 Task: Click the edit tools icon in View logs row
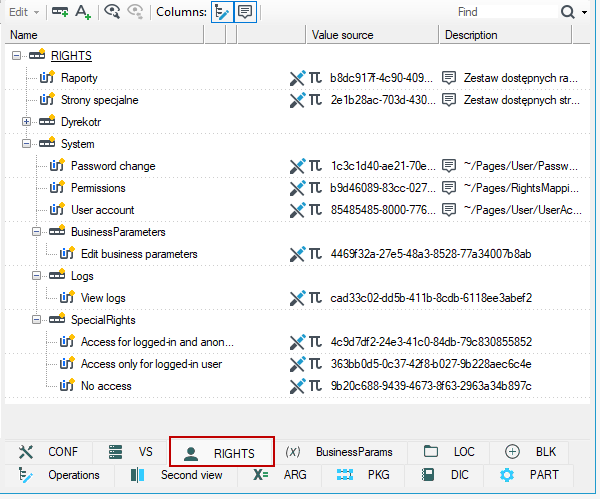tap(298, 298)
